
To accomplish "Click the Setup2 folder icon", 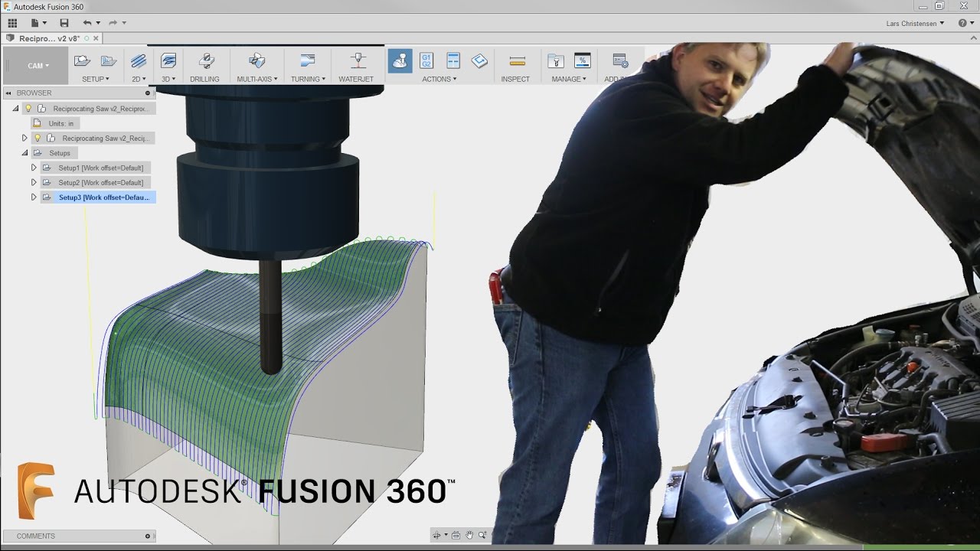I will (47, 182).
